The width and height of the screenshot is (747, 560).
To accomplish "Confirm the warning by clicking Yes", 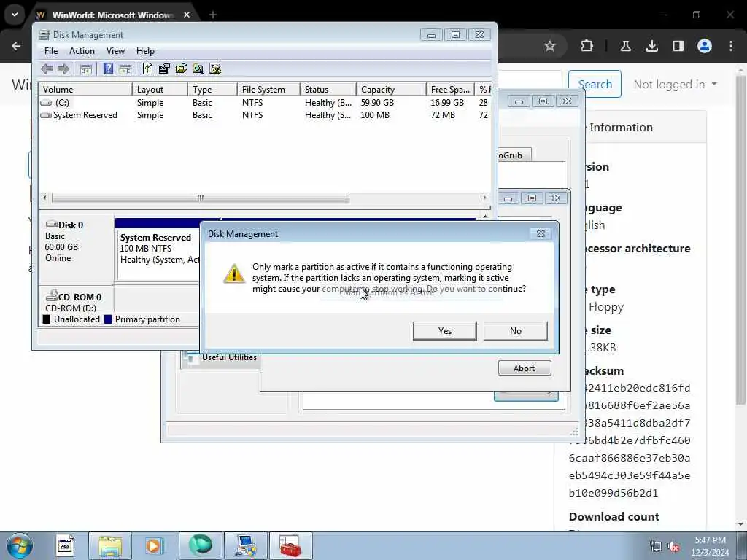I will 444,330.
